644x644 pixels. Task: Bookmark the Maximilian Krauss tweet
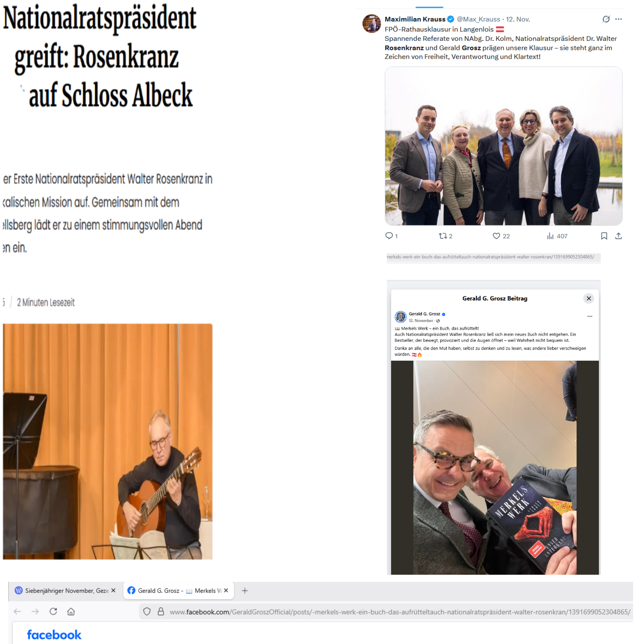point(604,236)
